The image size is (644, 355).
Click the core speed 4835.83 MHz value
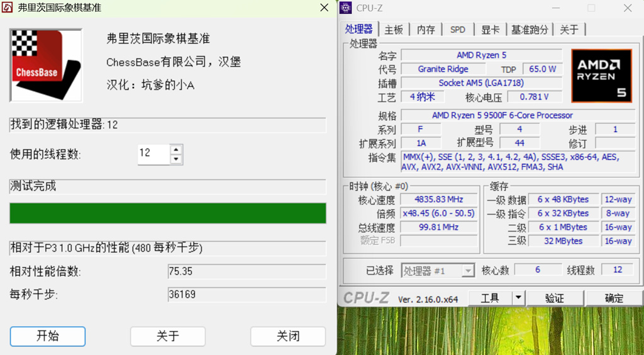tap(438, 200)
